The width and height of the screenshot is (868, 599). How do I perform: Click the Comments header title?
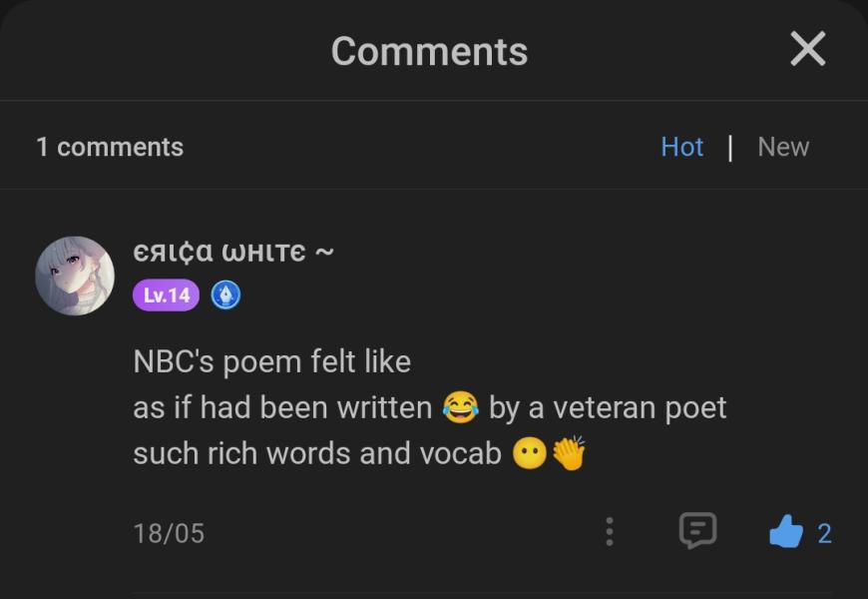click(x=429, y=51)
